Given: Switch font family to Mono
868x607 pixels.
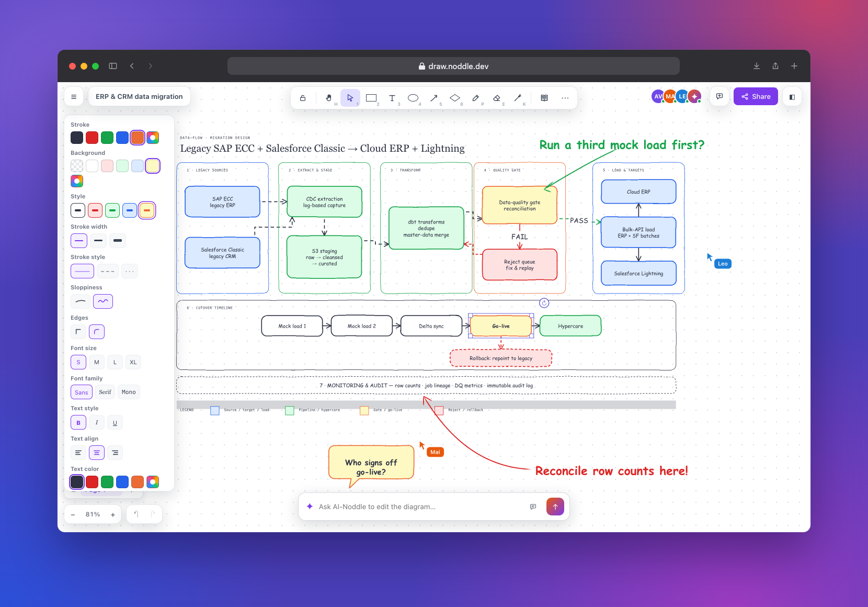Looking at the screenshot, I should [x=129, y=392].
